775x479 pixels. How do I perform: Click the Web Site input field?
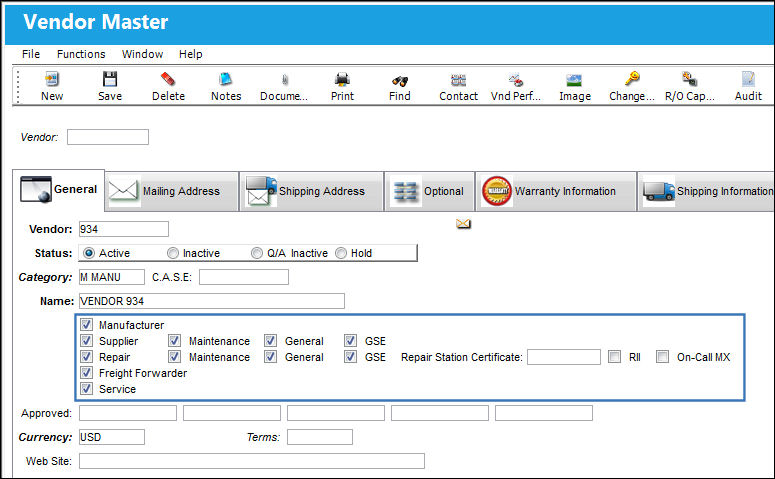click(252, 461)
